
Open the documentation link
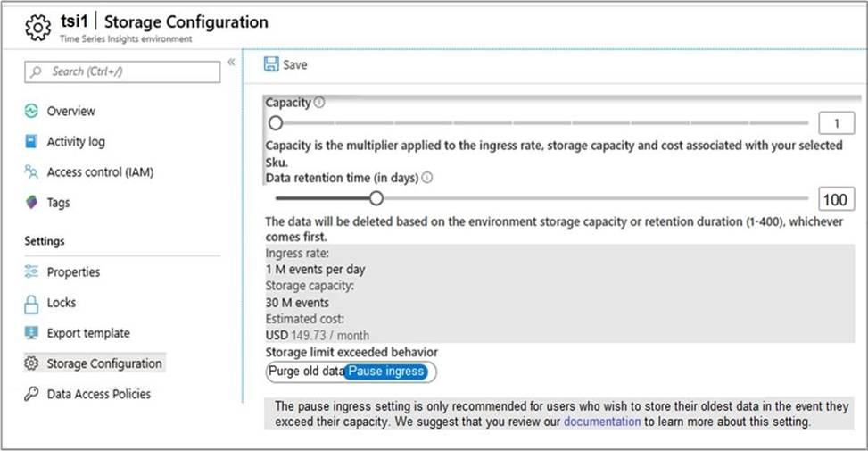(601, 422)
